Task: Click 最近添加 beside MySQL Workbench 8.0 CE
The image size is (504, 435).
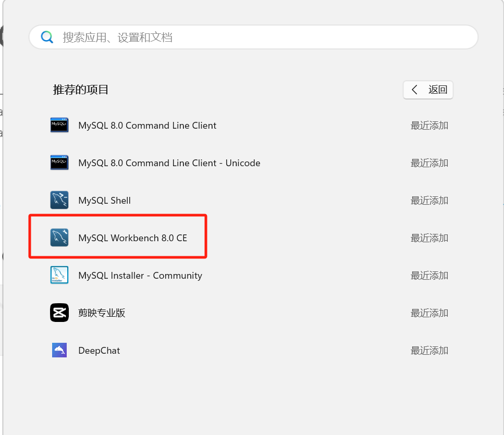Action: (429, 238)
